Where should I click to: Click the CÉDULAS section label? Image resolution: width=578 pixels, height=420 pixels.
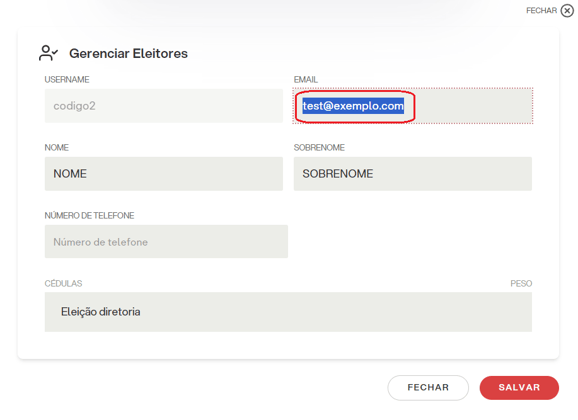point(63,283)
